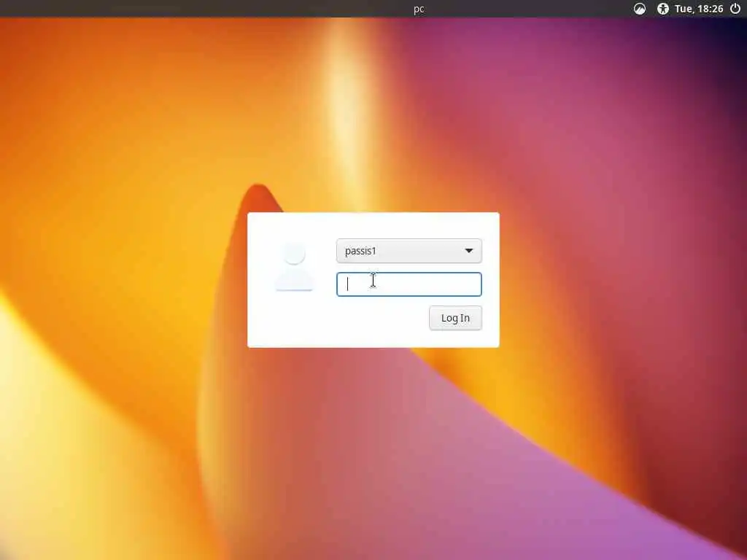Open the power menu icon
Viewport: 747px width, 560px height.
pos(735,9)
